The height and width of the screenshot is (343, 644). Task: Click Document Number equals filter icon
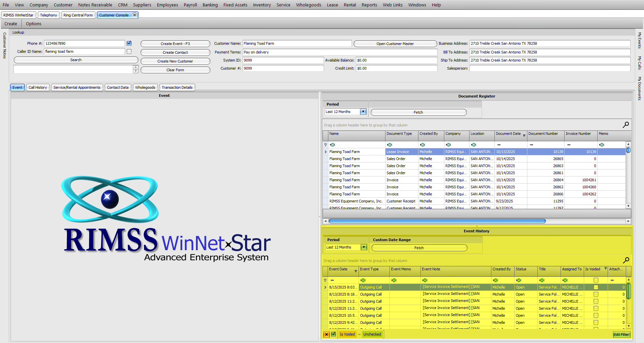[531, 145]
